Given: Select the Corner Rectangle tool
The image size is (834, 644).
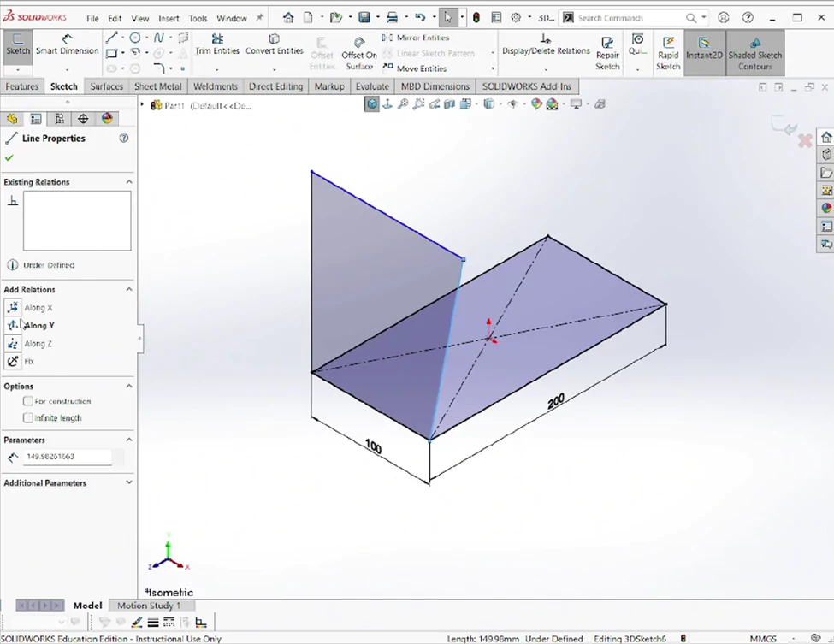Looking at the screenshot, I should (111, 53).
